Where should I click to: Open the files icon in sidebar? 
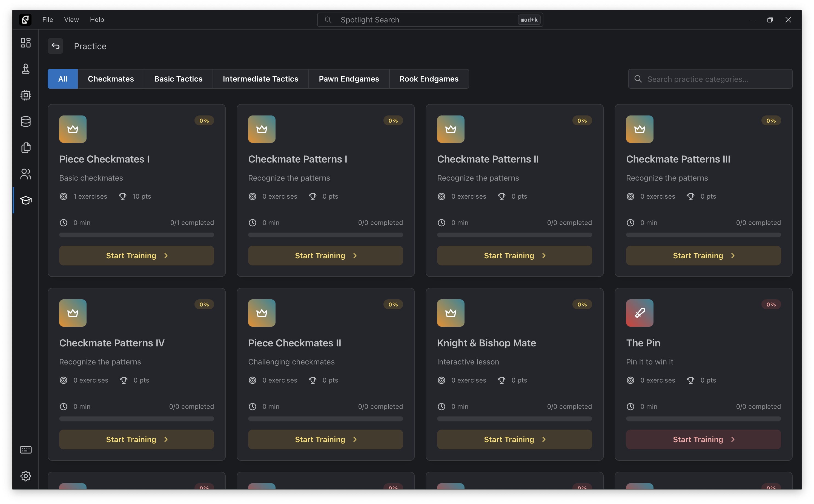(x=26, y=148)
